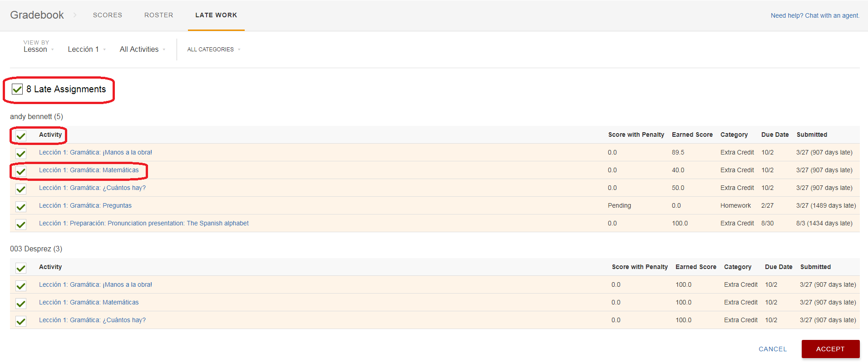Open andy bennett's Gramática: Matemáticas link

click(x=89, y=170)
